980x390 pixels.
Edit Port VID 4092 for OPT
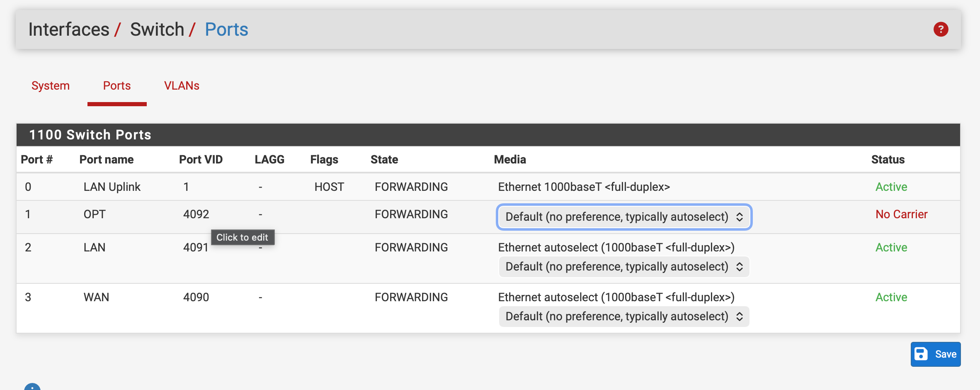(196, 214)
